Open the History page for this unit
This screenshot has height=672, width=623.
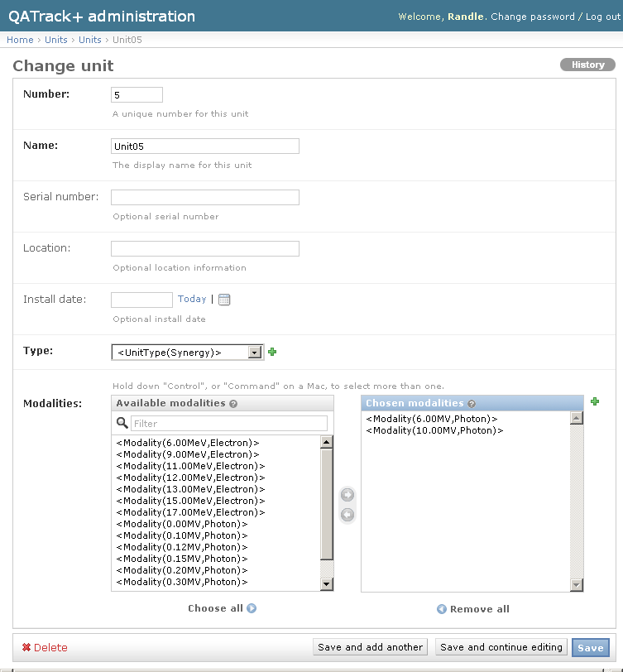click(x=587, y=65)
